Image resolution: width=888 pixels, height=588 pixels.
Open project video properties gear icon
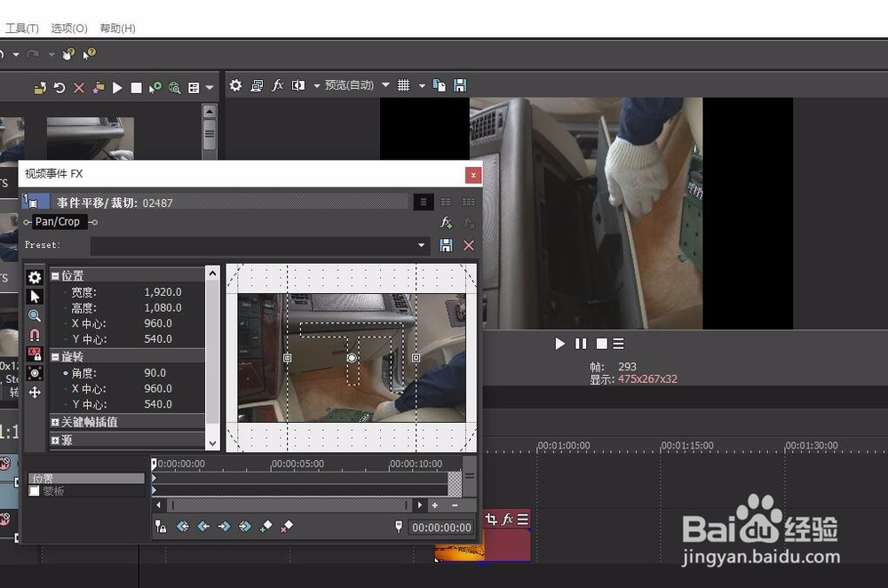[x=235, y=85]
